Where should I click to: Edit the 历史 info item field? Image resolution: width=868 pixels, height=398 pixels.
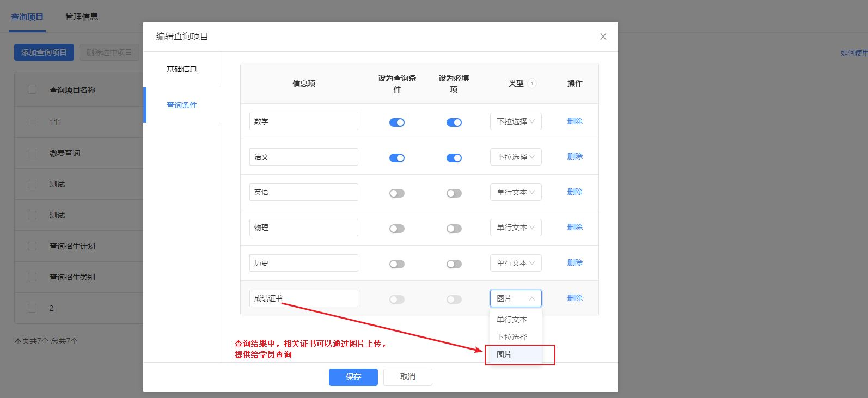[304, 263]
